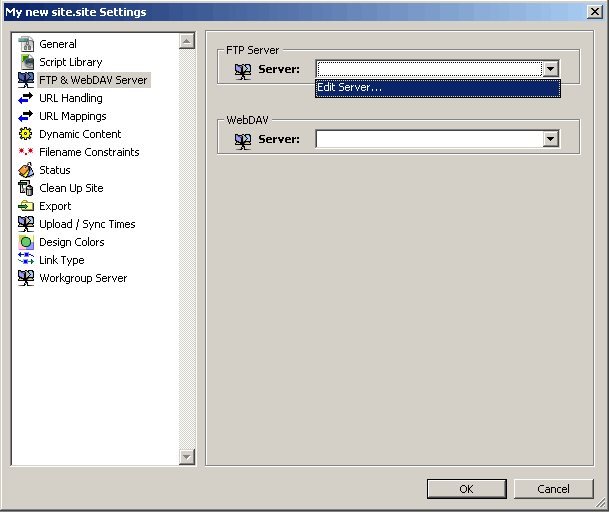Confirm settings with OK button
The width and height of the screenshot is (609, 512).
tap(466, 489)
